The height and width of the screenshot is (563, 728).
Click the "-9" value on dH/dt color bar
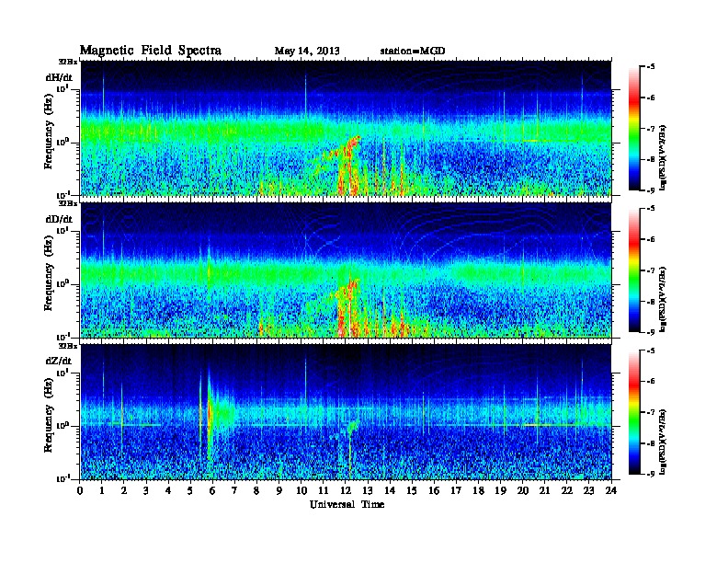(x=651, y=190)
